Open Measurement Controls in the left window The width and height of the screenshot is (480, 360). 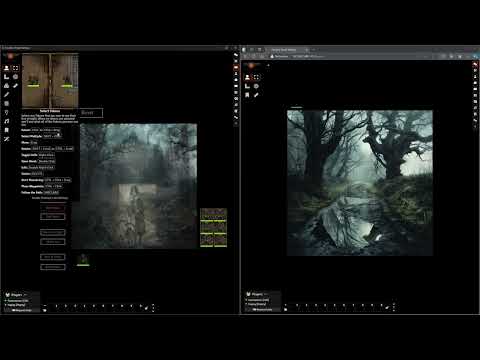coord(7,77)
